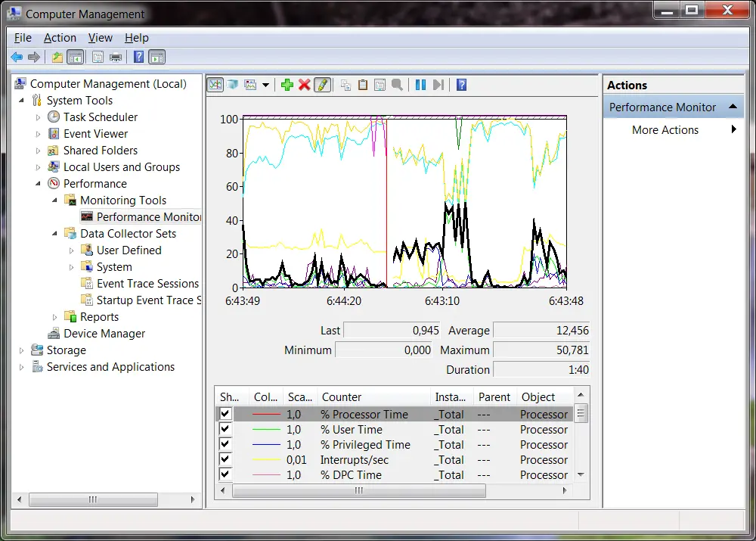
Task: Click the blue Performance Monitor Help icon
Action: point(461,85)
